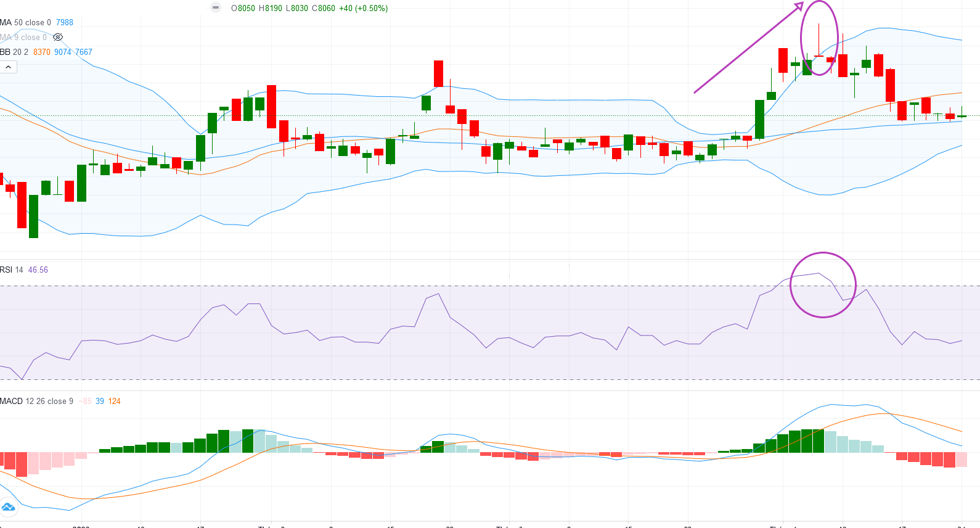Click the MA 50 value 7988
This screenshot has height=528, width=980.
(x=65, y=22)
